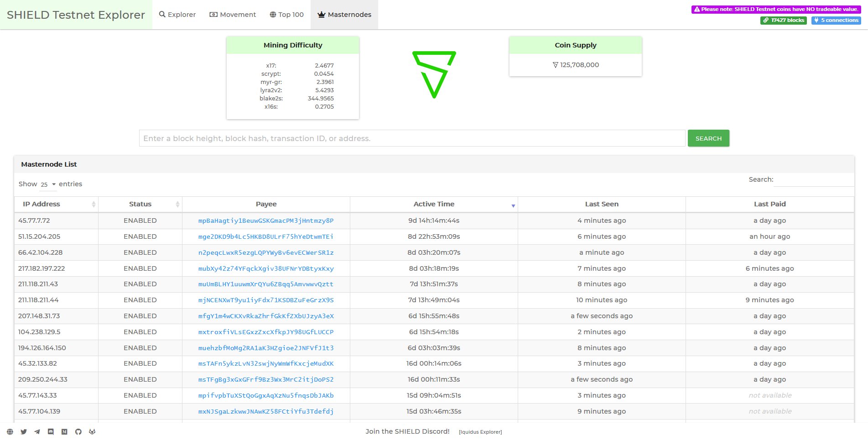Click the 'an hour ago' last paid cell
This screenshot has height=441, width=868.
click(x=769, y=236)
